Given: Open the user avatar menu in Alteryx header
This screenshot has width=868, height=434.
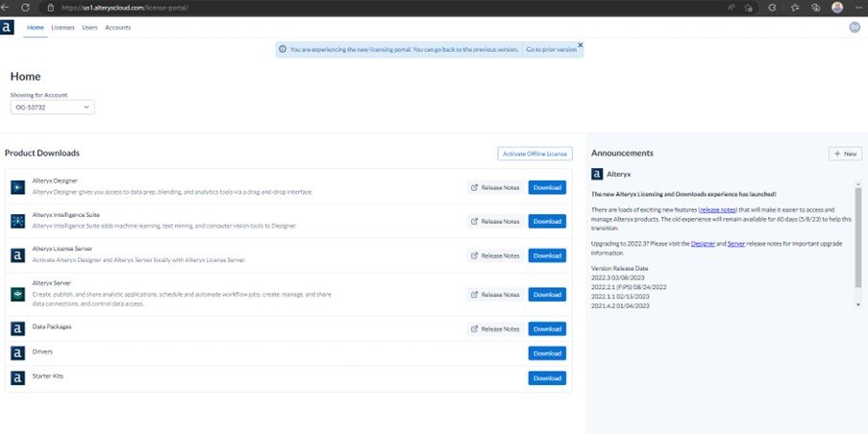Looking at the screenshot, I should pos(855,27).
